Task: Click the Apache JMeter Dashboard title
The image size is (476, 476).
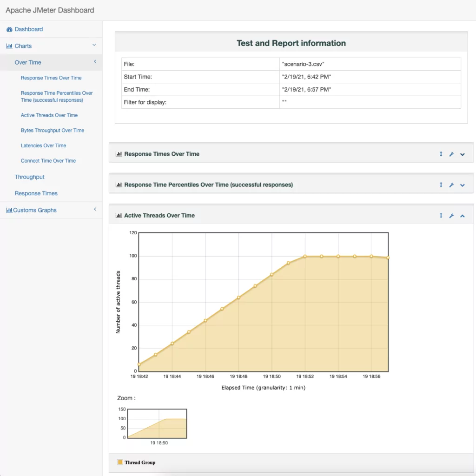Action: (50, 10)
